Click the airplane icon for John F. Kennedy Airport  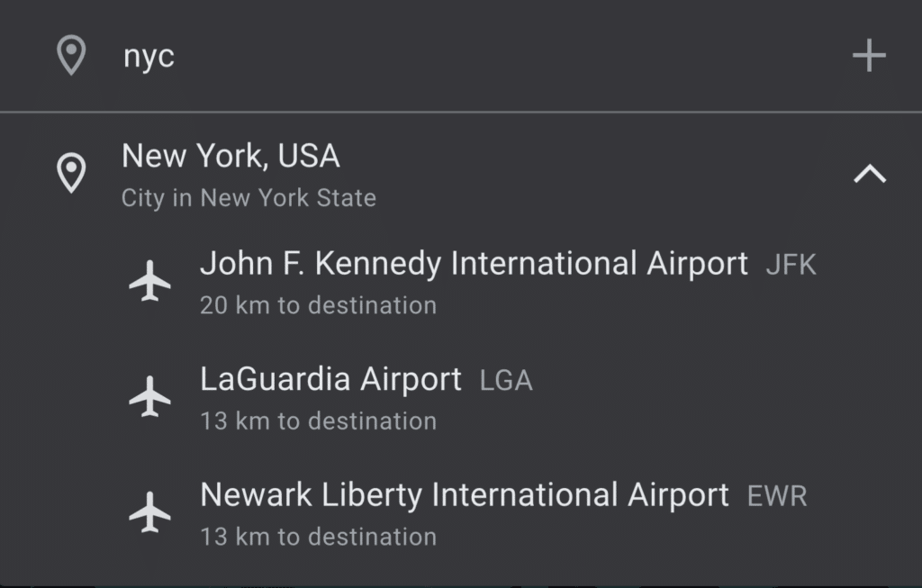[151, 281]
